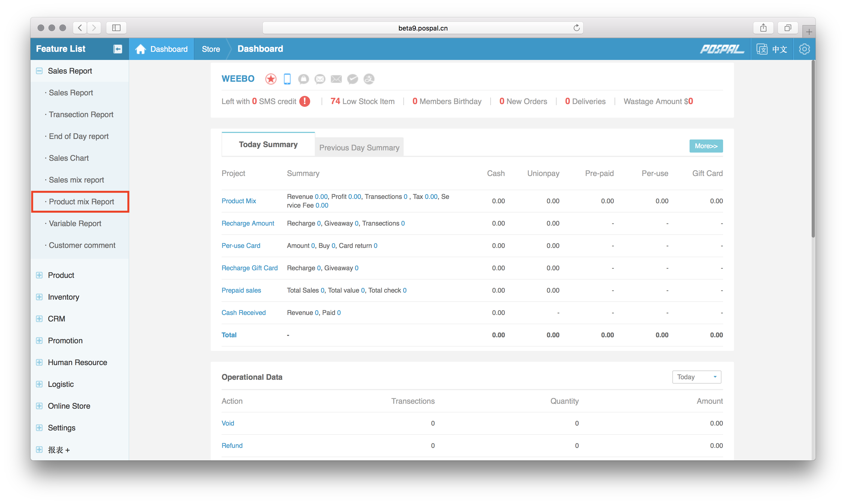Open End of Day report in sidebar

tap(78, 136)
